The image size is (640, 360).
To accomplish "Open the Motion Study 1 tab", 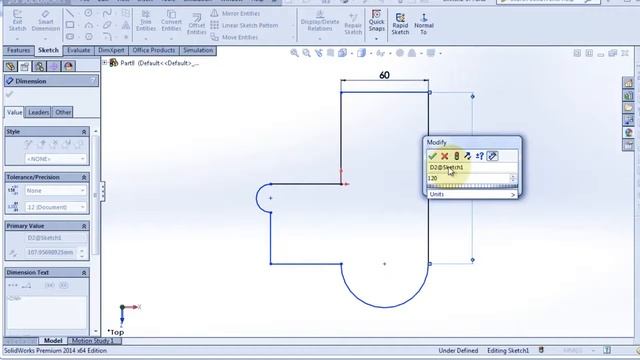I will (93, 340).
